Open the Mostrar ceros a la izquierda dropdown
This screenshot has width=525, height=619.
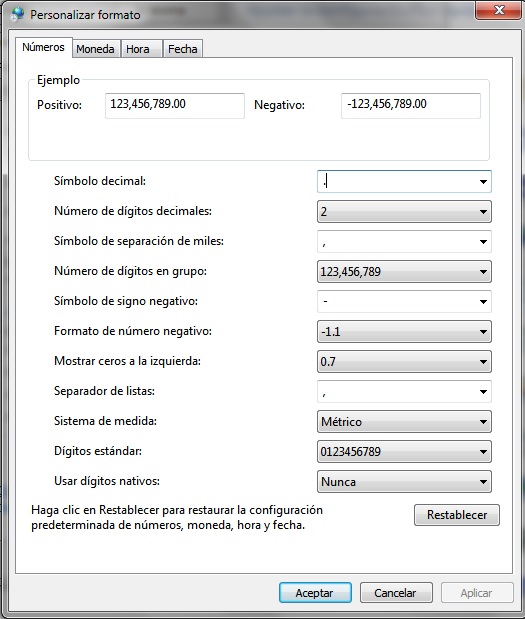pyautogui.click(x=404, y=362)
